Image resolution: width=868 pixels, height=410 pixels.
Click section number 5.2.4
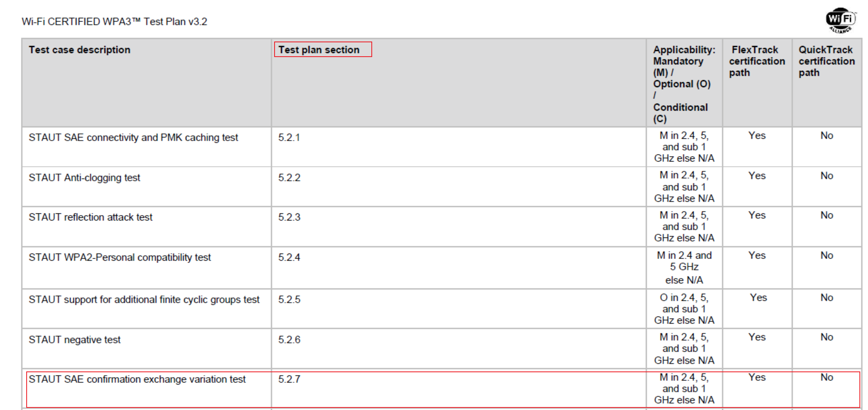289,258
